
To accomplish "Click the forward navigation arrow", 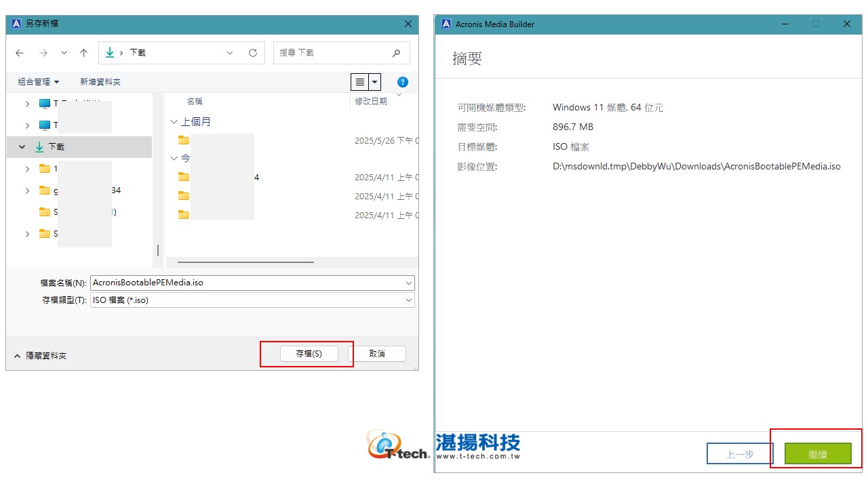I will 43,53.
